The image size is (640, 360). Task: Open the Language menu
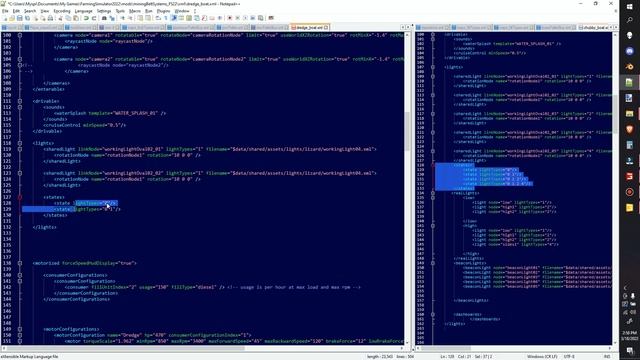click(x=84, y=11)
